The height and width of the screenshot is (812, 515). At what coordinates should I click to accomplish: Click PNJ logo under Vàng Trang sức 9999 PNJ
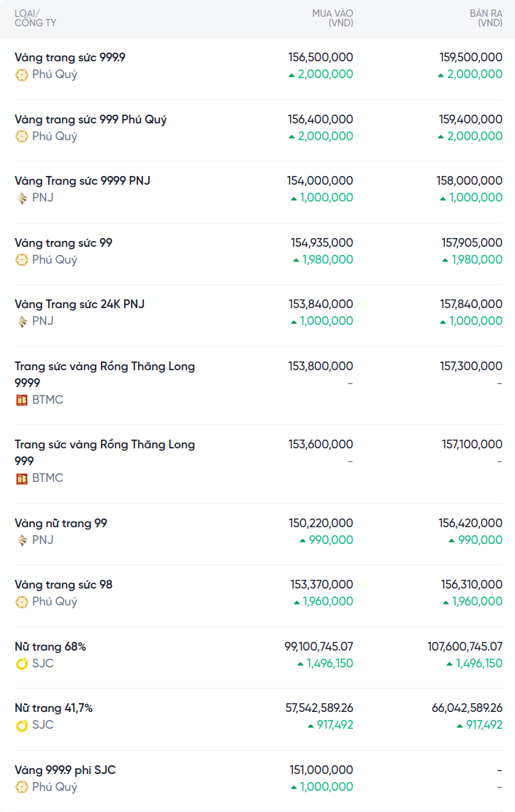point(22,198)
